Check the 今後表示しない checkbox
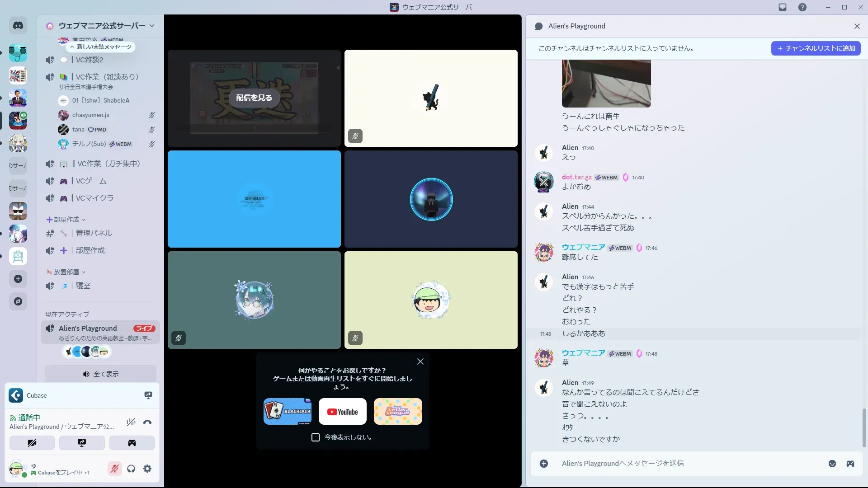This screenshot has width=868, height=488. (x=316, y=437)
